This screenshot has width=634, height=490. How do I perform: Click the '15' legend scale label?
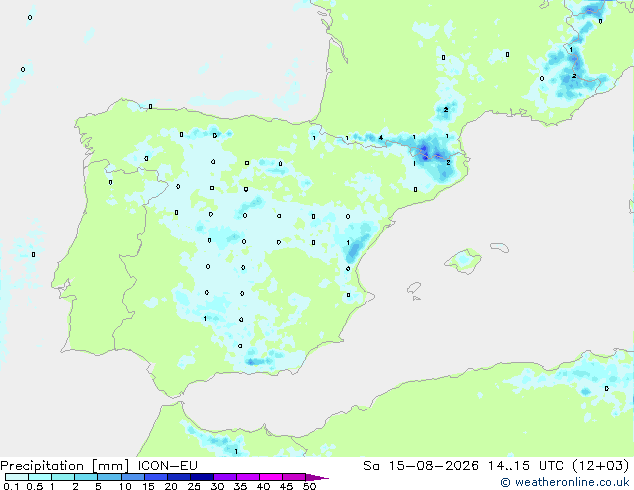pyautogui.click(x=148, y=486)
